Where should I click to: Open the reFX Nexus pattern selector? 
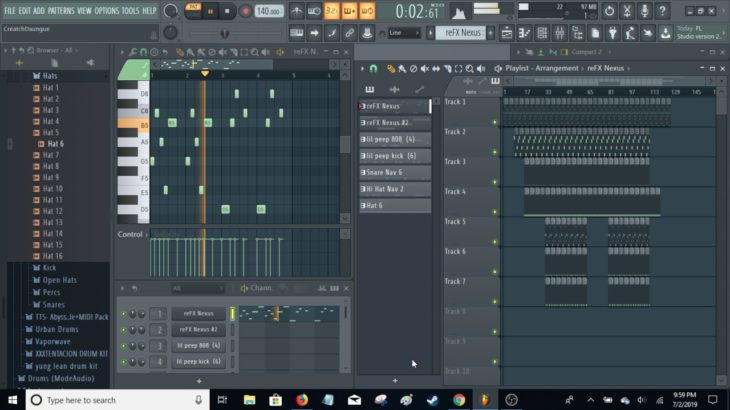pyautogui.click(x=461, y=33)
